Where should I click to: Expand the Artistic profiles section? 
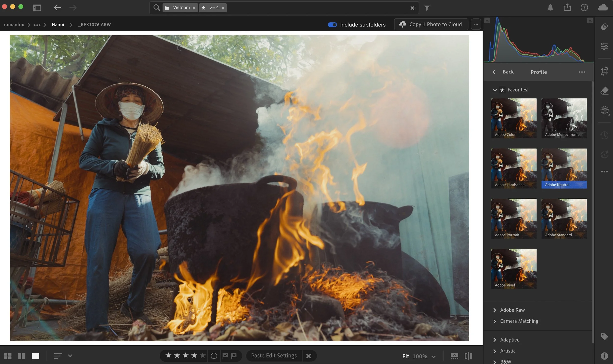(507, 351)
